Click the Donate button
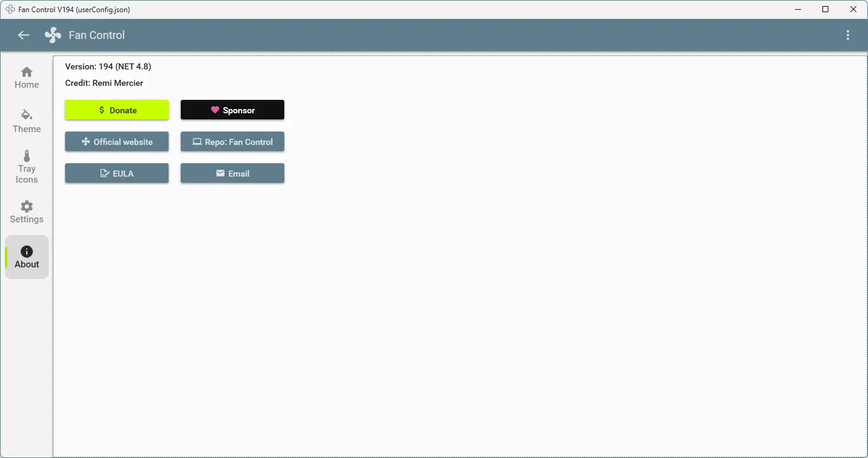The image size is (868, 458). [x=117, y=110]
